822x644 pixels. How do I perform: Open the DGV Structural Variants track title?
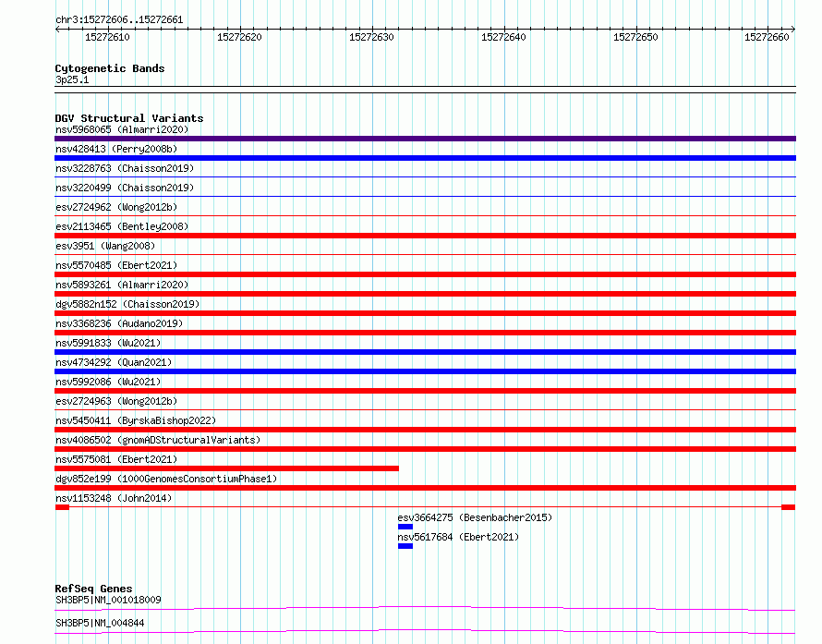pos(129,118)
